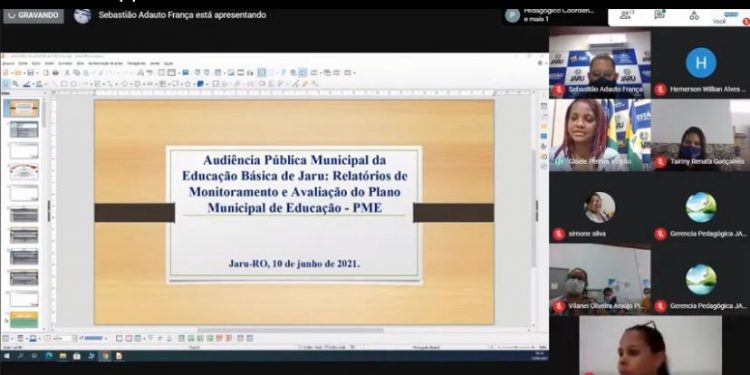The height and width of the screenshot is (375, 750).
Task: Click the Cut toolbar icon
Action: (x=67, y=73)
